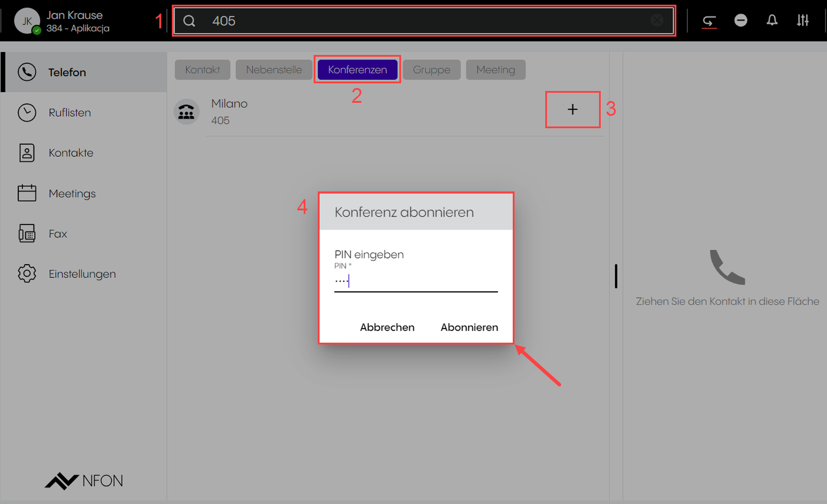Screen dimensions: 827x504
Task: Click the PIN input field
Action: pyautogui.click(x=416, y=282)
